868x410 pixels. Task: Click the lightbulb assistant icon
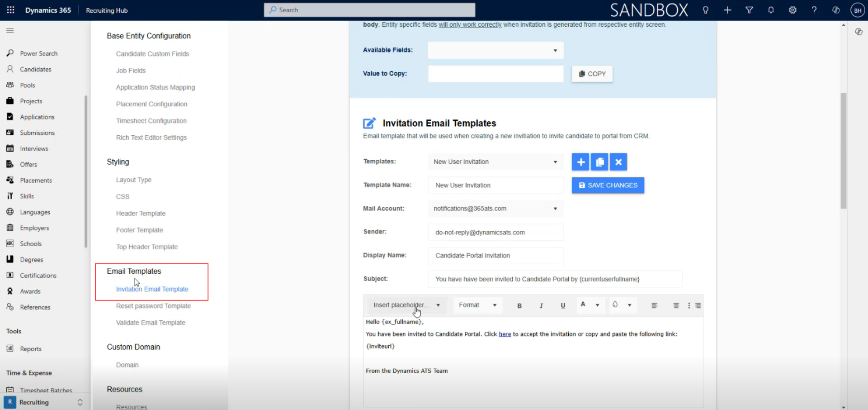tap(706, 10)
